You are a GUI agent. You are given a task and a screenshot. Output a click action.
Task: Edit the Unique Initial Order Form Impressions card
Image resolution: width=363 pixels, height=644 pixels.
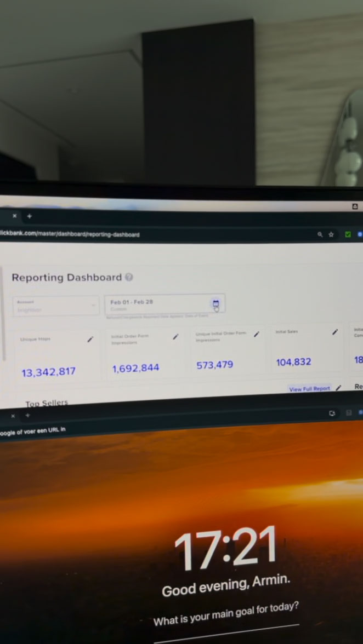pos(256,335)
